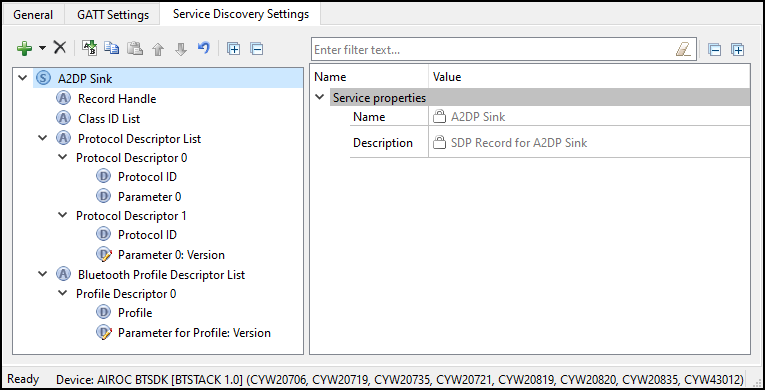Select Parameter 0: Version tree item
765x390 pixels.
(171, 255)
